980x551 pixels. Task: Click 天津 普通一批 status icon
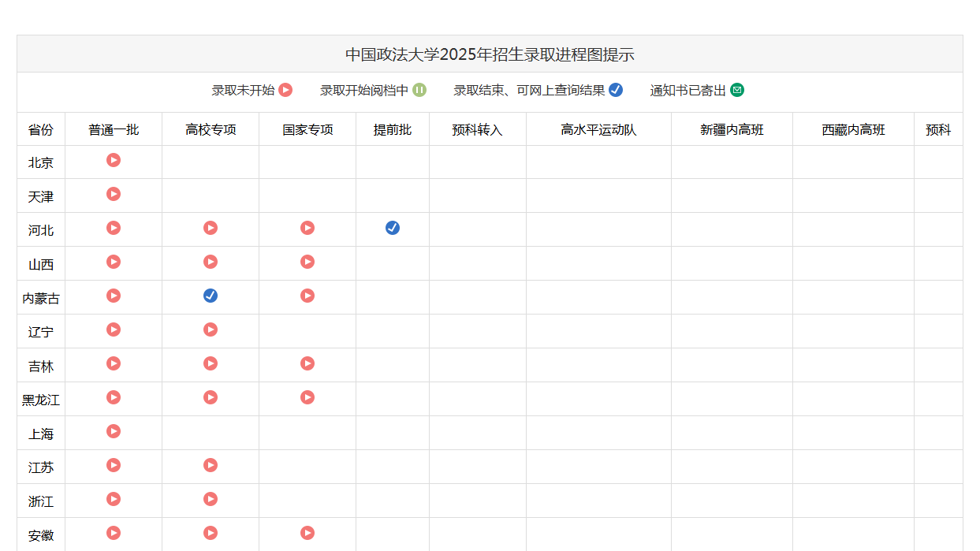tap(114, 194)
